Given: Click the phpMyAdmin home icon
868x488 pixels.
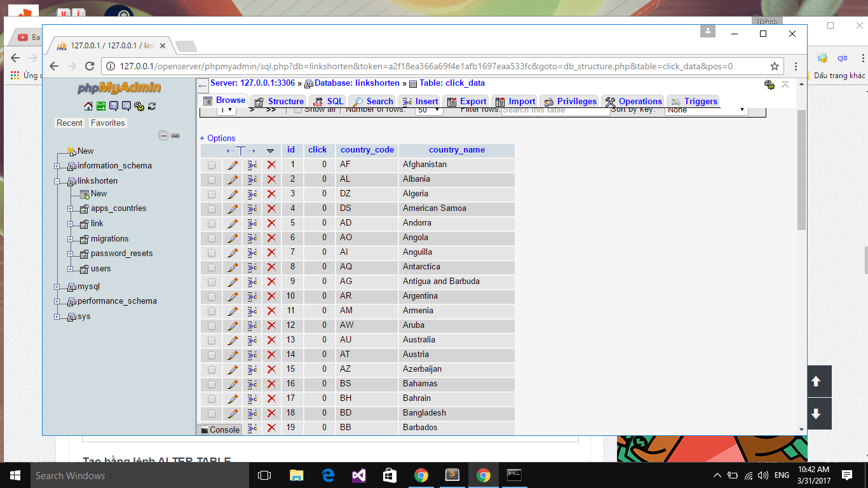Looking at the screenshot, I should click(88, 106).
